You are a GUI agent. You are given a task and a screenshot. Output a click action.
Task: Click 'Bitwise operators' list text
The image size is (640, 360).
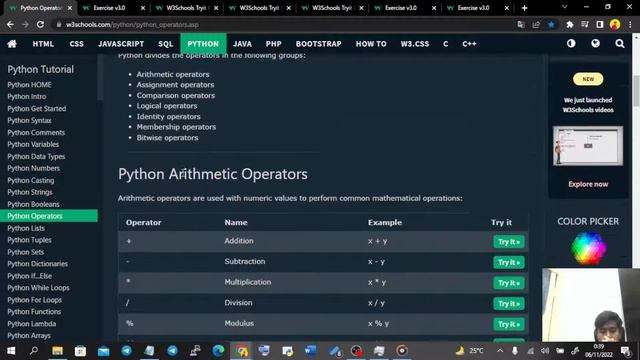(167, 138)
